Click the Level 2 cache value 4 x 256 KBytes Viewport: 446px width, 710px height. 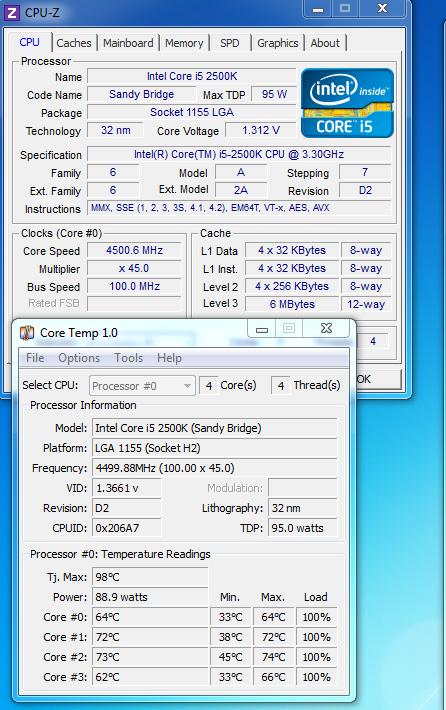(292, 287)
